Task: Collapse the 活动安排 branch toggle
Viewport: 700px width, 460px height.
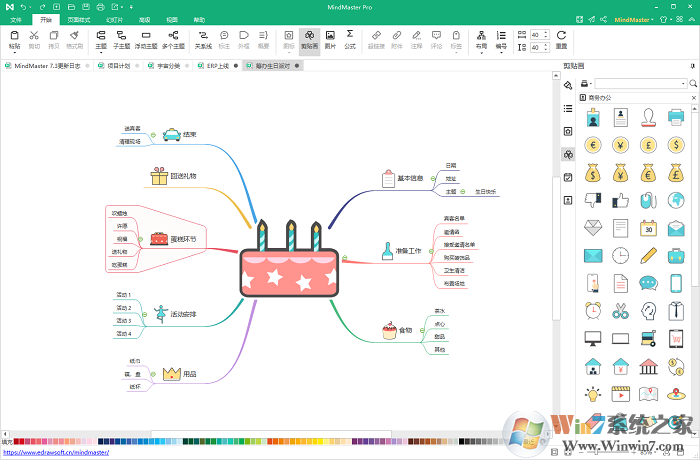Action: 144,313
